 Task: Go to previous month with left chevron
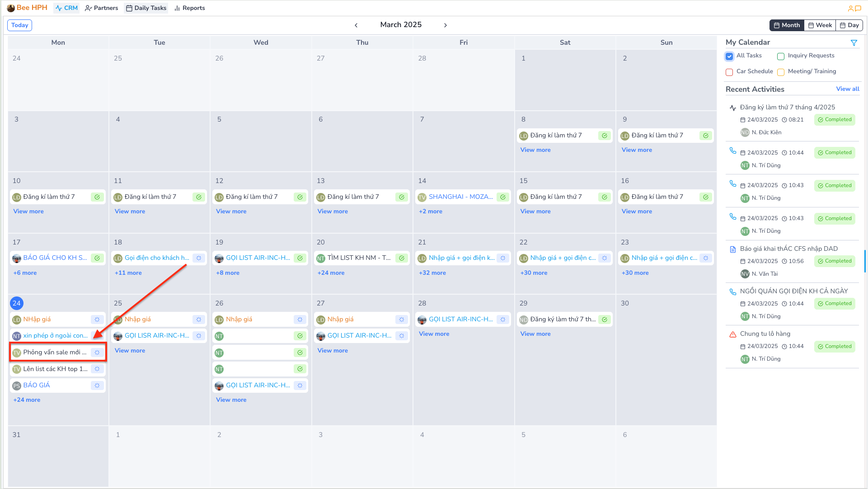pyautogui.click(x=356, y=25)
